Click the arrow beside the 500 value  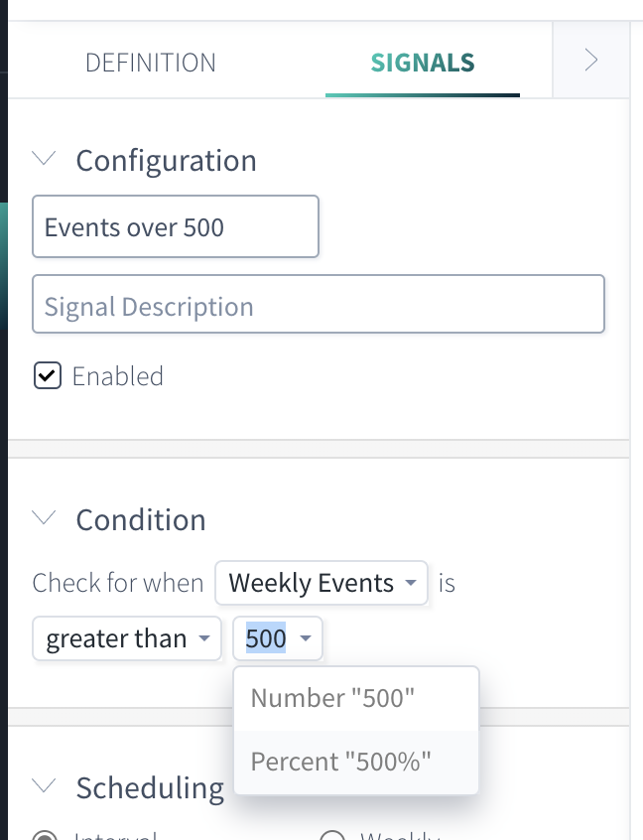coord(306,638)
